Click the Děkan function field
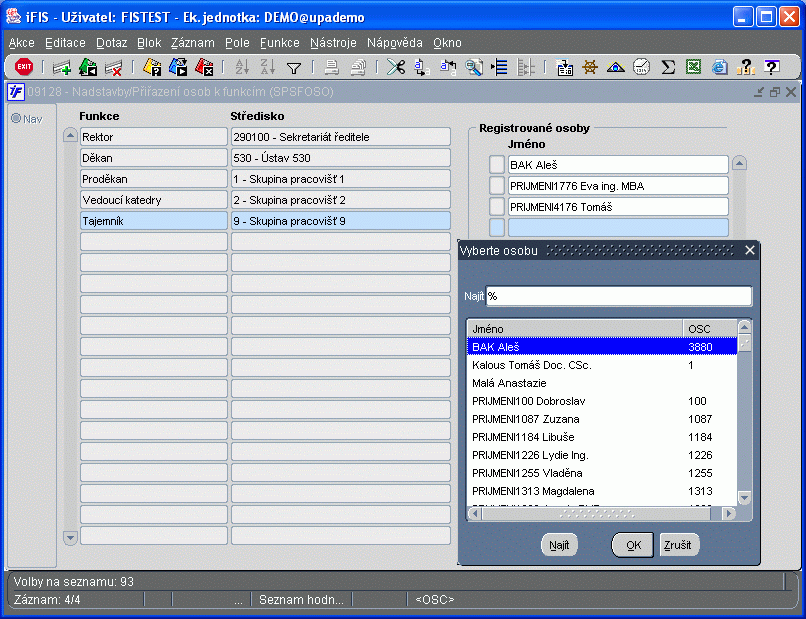This screenshot has width=806, height=619. tap(154, 158)
